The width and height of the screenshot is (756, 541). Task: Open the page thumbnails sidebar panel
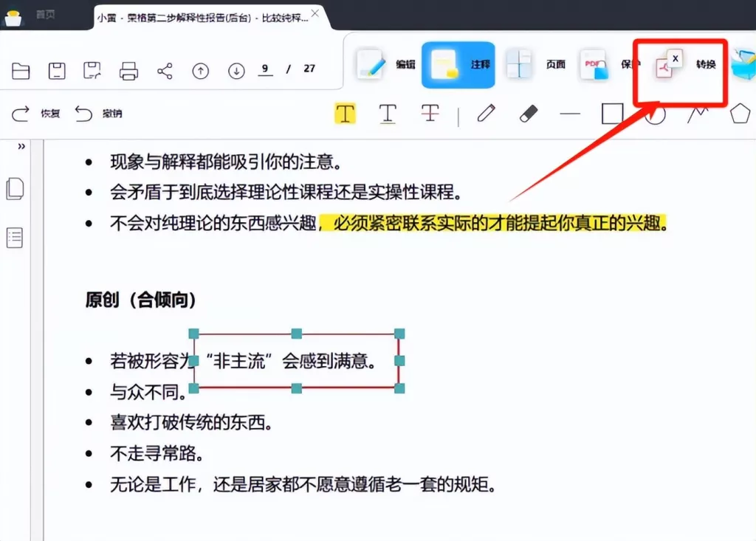pyautogui.click(x=15, y=188)
